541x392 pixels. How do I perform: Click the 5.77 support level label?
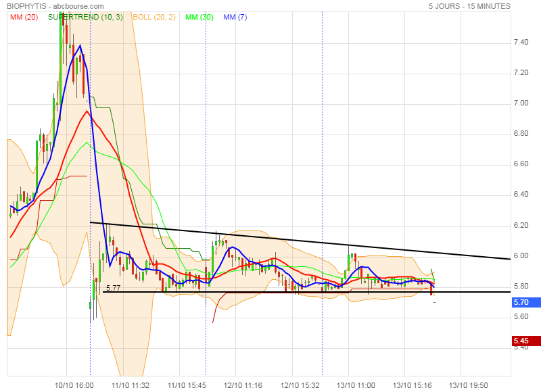point(113,287)
